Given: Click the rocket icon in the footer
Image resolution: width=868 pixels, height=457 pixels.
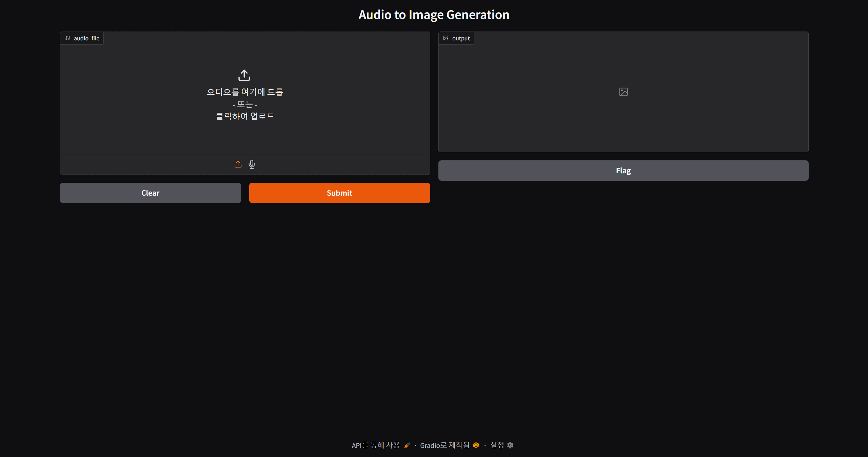Looking at the screenshot, I should pos(406,445).
